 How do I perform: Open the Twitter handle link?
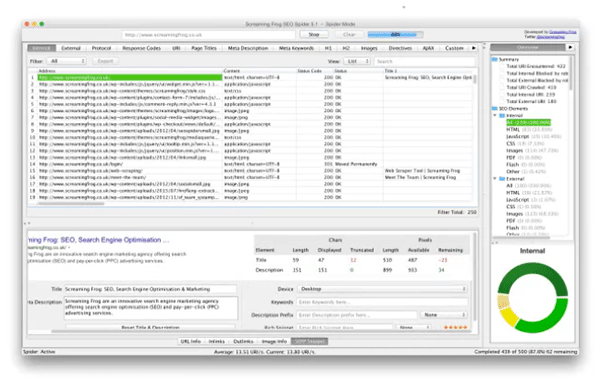[551, 37]
